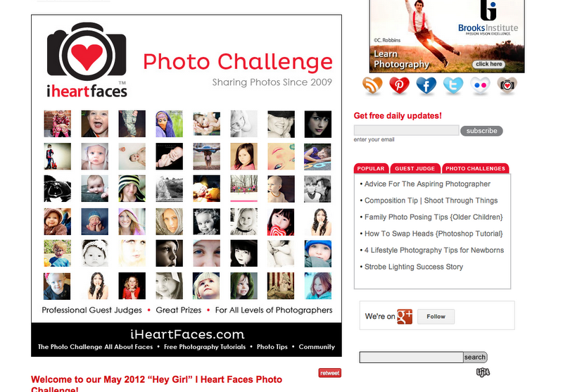Click the camera heart icon in social row
This screenshot has height=392, width=563.
(x=507, y=85)
